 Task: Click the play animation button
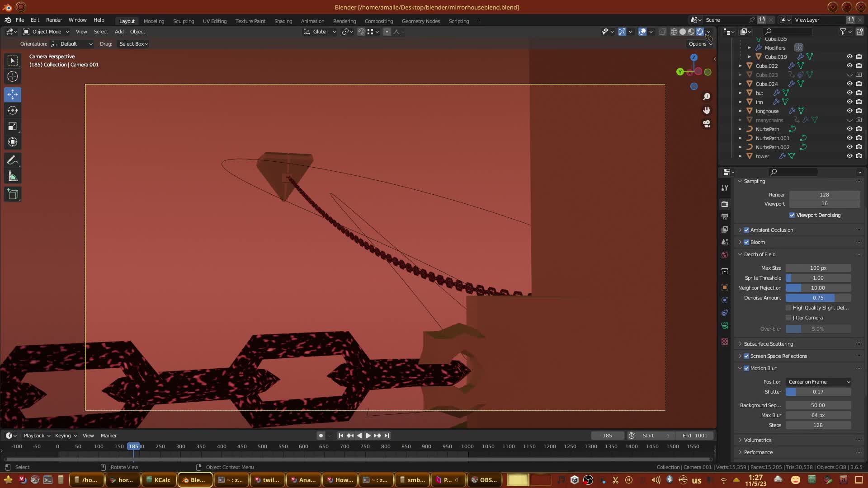tap(368, 436)
